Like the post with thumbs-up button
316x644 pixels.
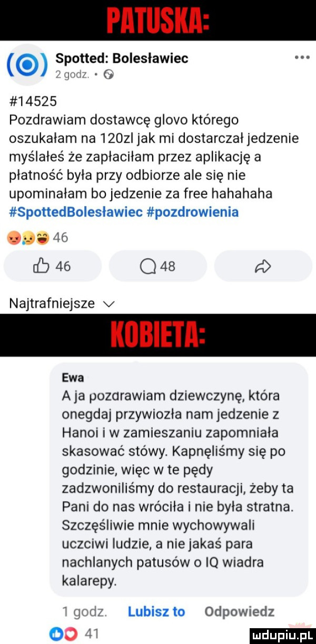tap(52, 266)
